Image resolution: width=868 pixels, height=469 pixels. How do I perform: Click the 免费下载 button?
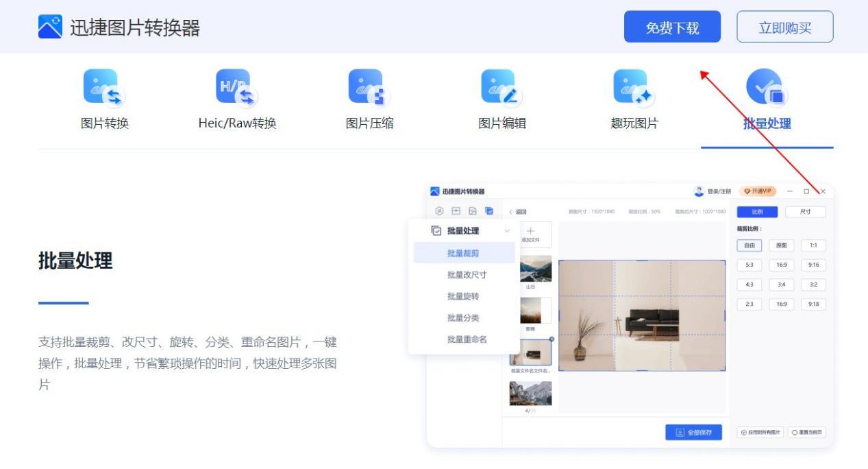[672, 27]
